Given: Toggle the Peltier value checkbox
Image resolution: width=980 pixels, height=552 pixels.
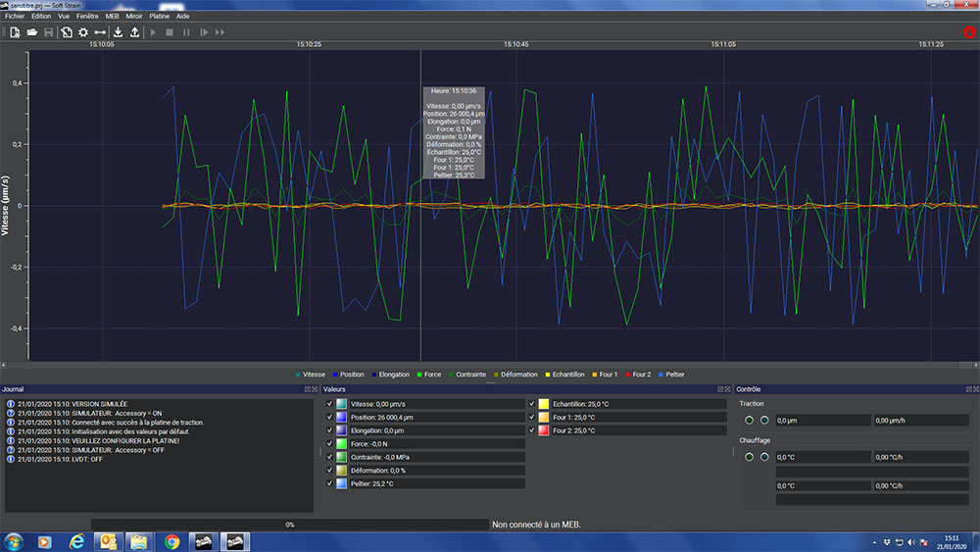Looking at the screenshot, I should coord(330,483).
